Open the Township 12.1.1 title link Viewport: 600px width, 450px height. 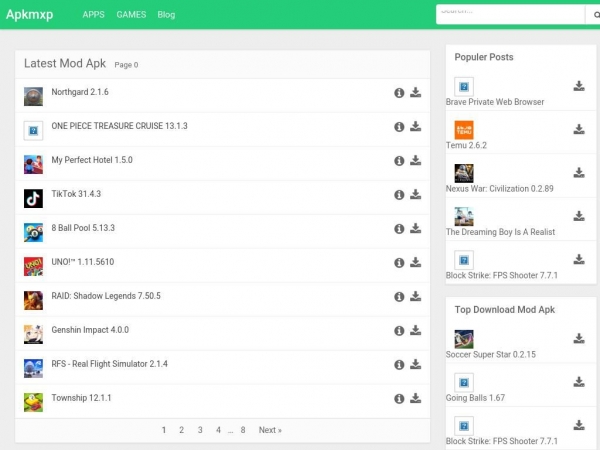[x=81, y=398]
